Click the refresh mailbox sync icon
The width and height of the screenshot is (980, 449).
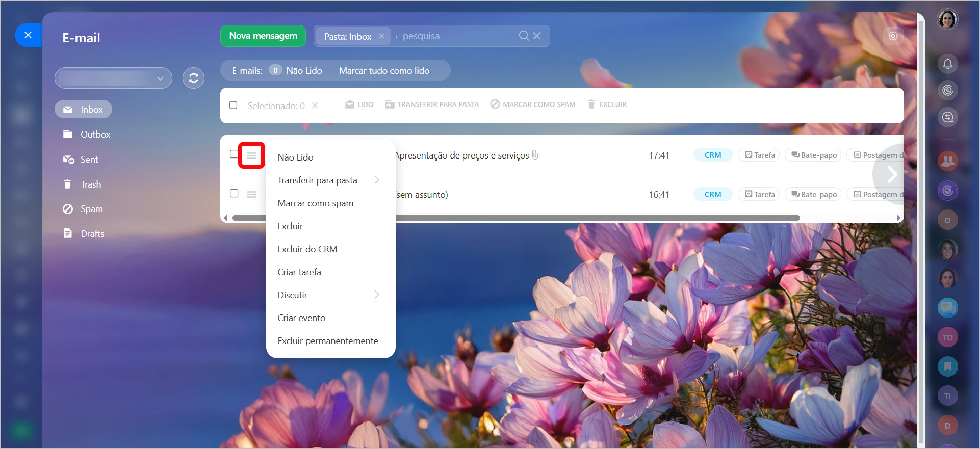pos(193,78)
